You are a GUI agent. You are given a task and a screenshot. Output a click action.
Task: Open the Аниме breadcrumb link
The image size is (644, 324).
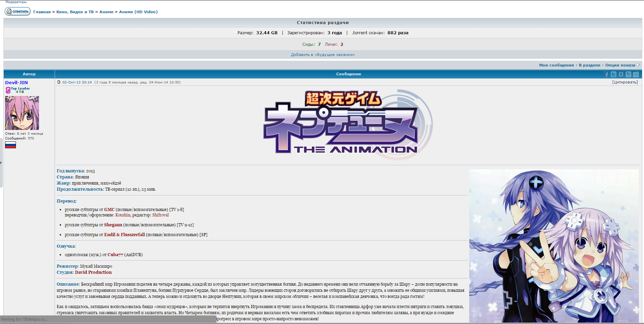tap(107, 12)
